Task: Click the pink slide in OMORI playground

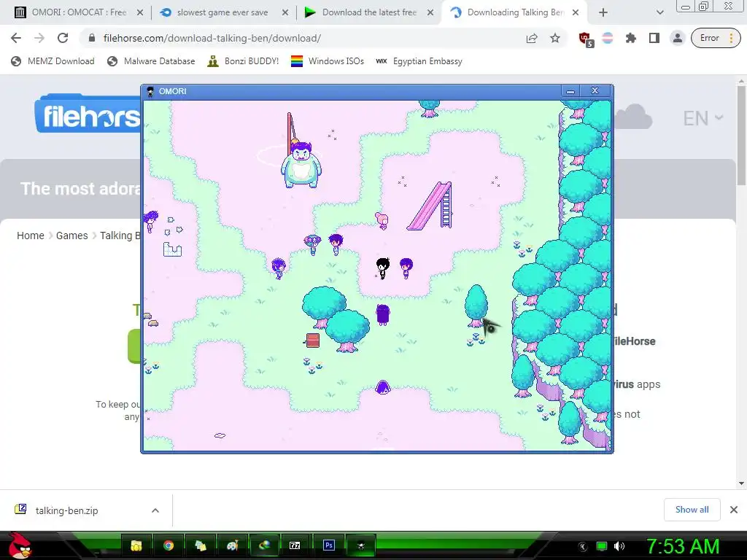Action: [x=430, y=206]
